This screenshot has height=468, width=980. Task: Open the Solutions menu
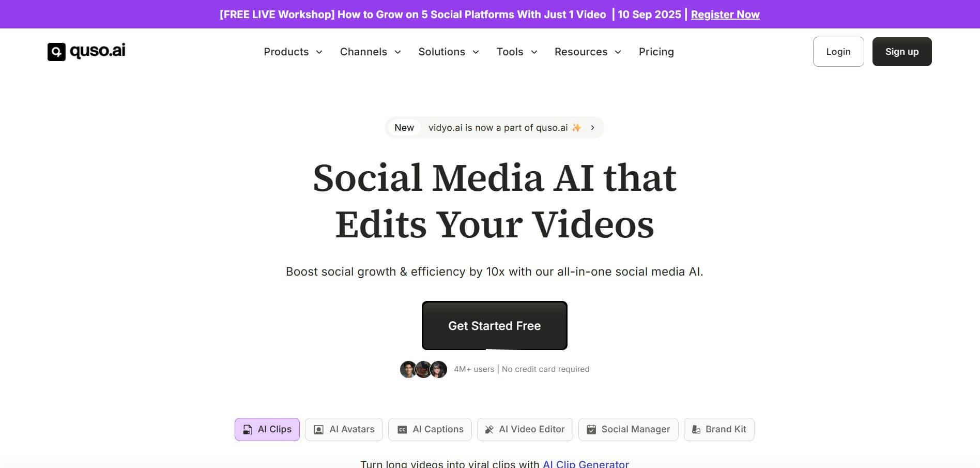click(449, 52)
